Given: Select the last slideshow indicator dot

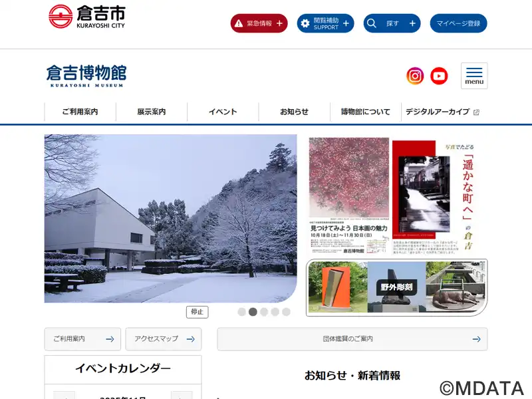Looking at the screenshot, I should (x=287, y=312).
